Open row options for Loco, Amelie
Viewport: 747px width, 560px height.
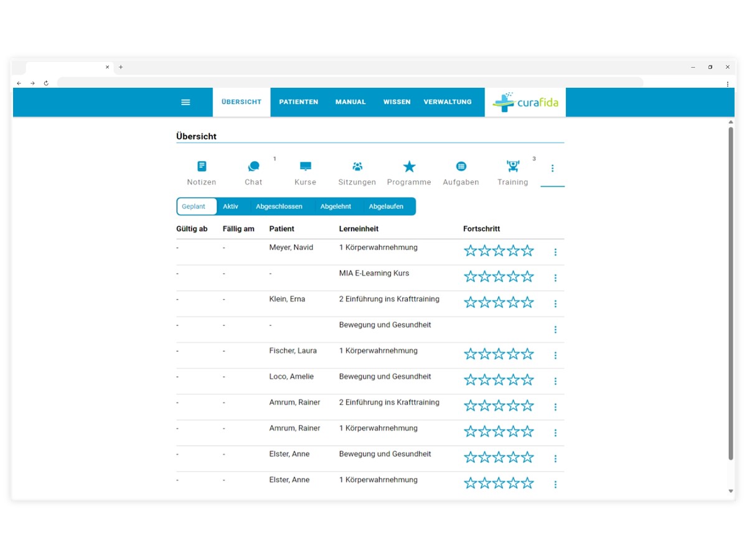555,381
